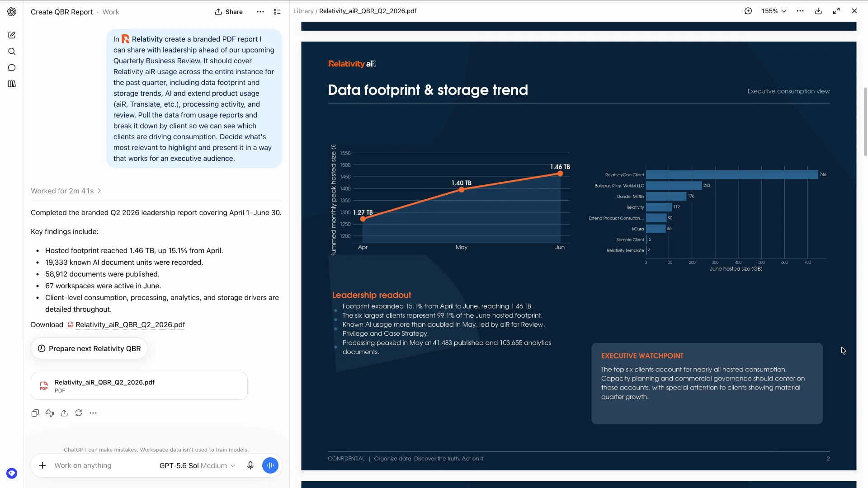Screen dimensions: 868x488
Task: Copy the response with copy icon
Action: [35, 413]
